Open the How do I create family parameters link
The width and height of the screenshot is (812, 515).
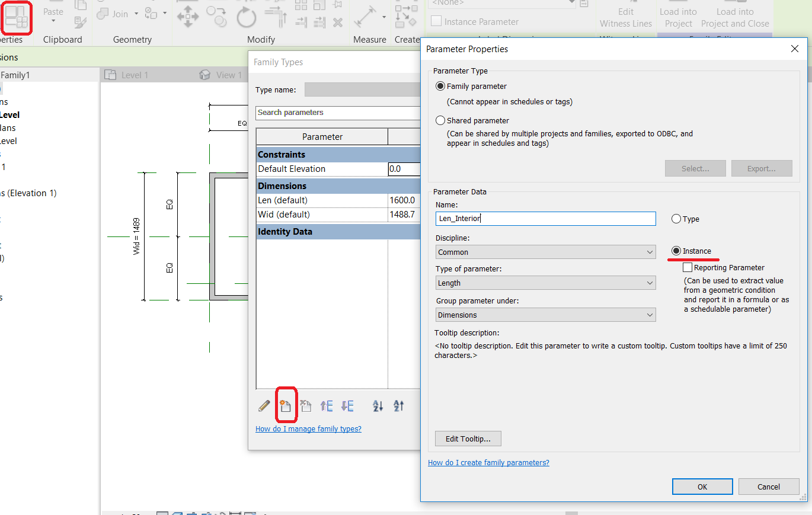click(488, 462)
